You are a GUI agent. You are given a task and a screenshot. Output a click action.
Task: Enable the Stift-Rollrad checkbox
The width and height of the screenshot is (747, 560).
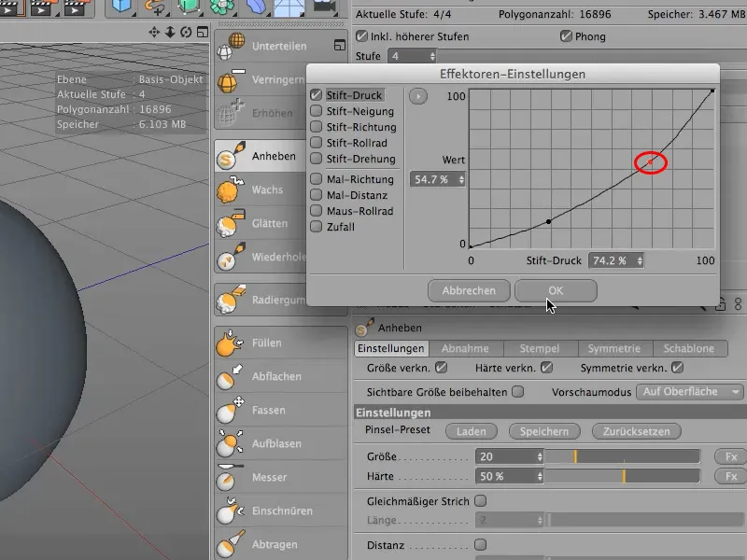[x=316, y=143]
